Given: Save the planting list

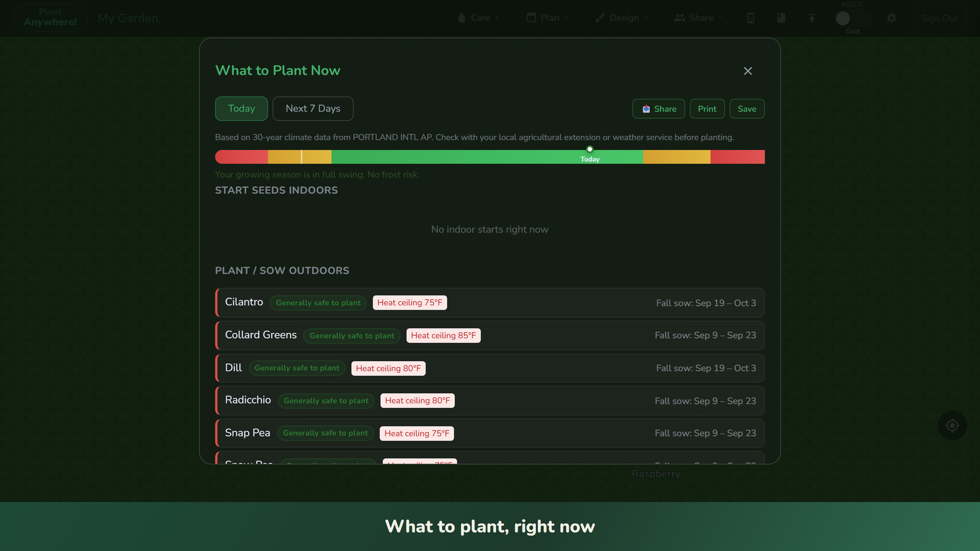Looking at the screenshot, I should pyautogui.click(x=747, y=109).
